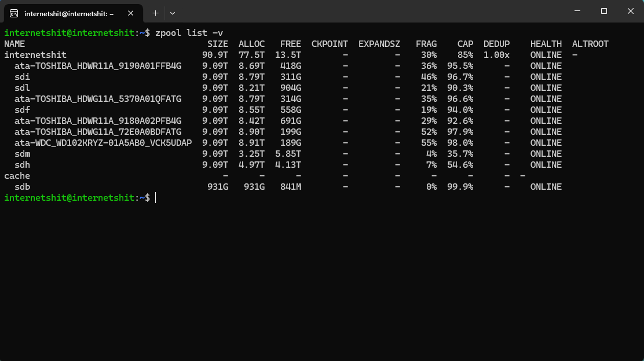The width and height of the screenshot is (644, 361).
Task: Click ata-TOSHIBA_HDWR11A_9180A02PFB4G device name
Action: [98, 121]
